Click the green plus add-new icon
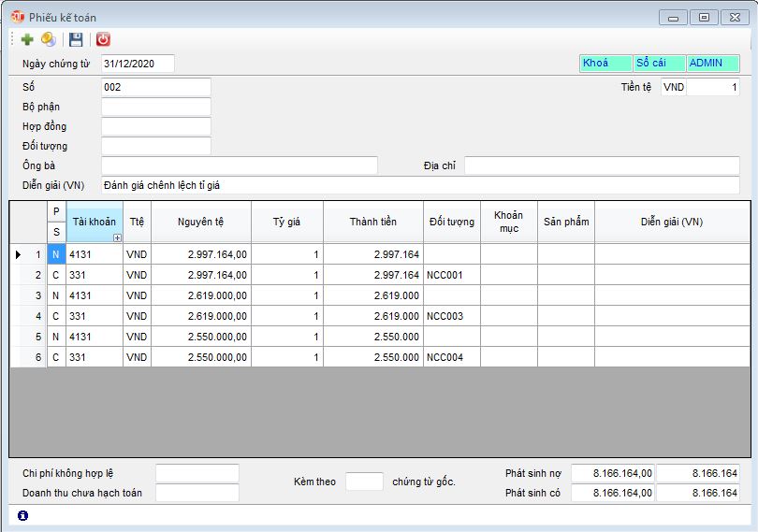 point(26,39)
